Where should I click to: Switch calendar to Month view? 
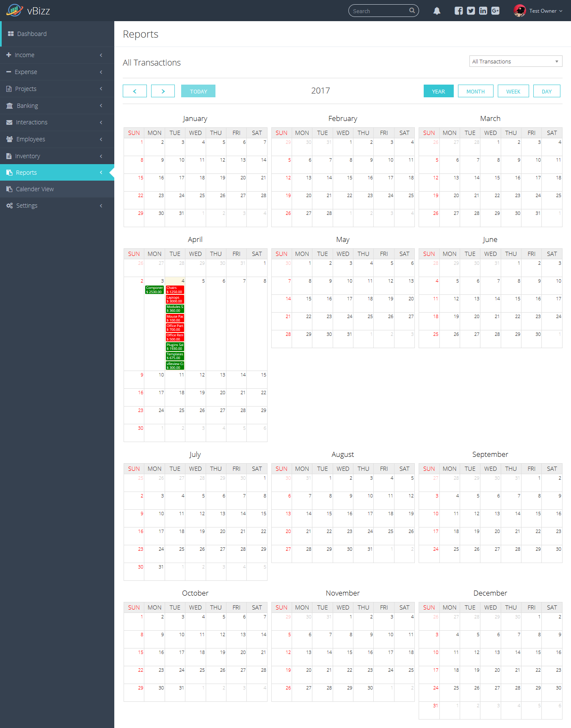(475, 91)
